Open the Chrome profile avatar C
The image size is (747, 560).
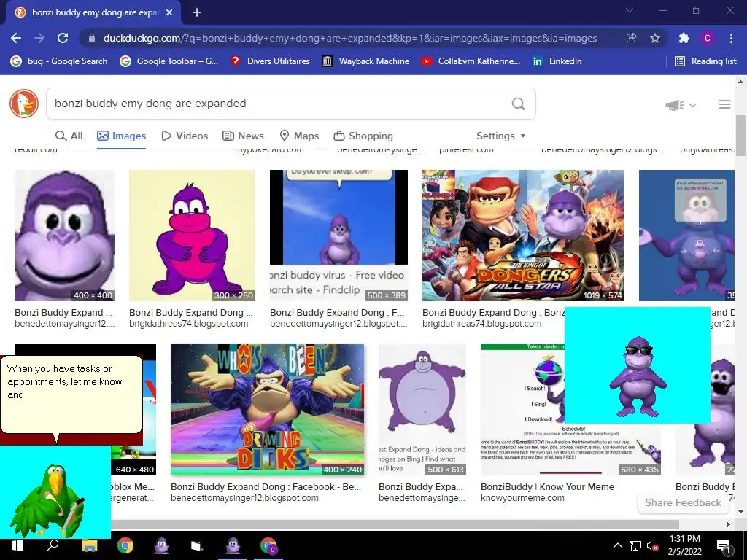click(x=708, y=38)
